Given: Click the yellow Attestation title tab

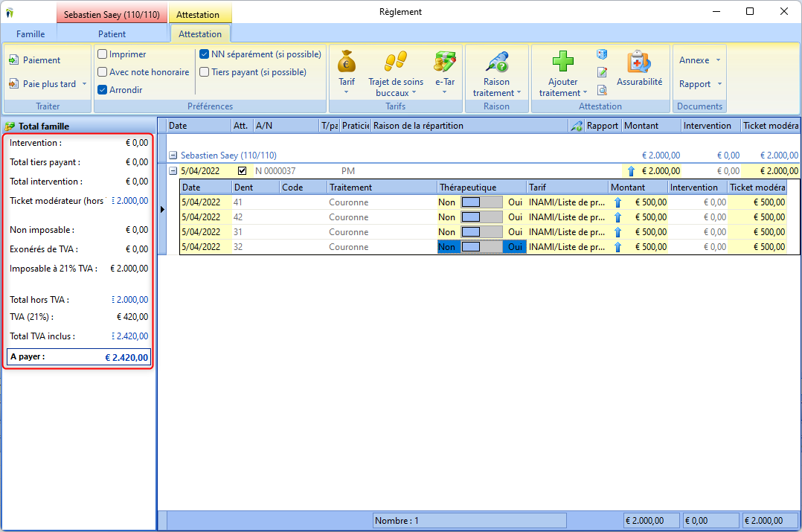Looking at the screenshot, I should pyautogui.click(x=197, y=15).
